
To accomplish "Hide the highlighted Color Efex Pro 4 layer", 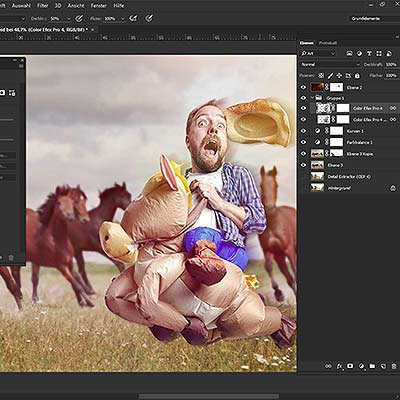I will 303,108.
